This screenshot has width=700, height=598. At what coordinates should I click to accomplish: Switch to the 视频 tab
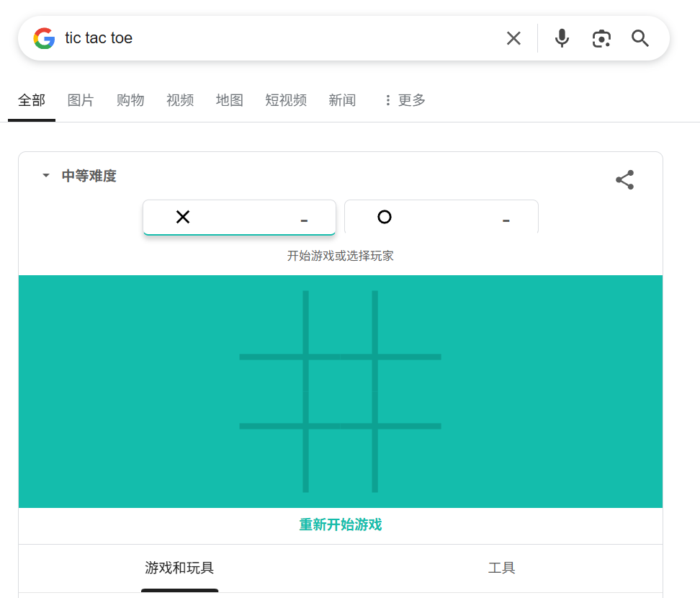180,100
